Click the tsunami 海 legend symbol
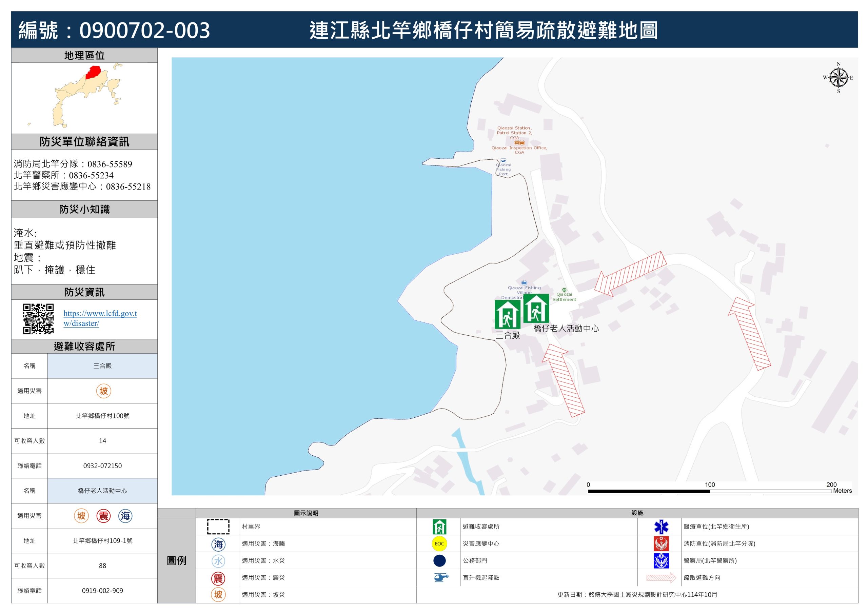 (x=218, y=544)
